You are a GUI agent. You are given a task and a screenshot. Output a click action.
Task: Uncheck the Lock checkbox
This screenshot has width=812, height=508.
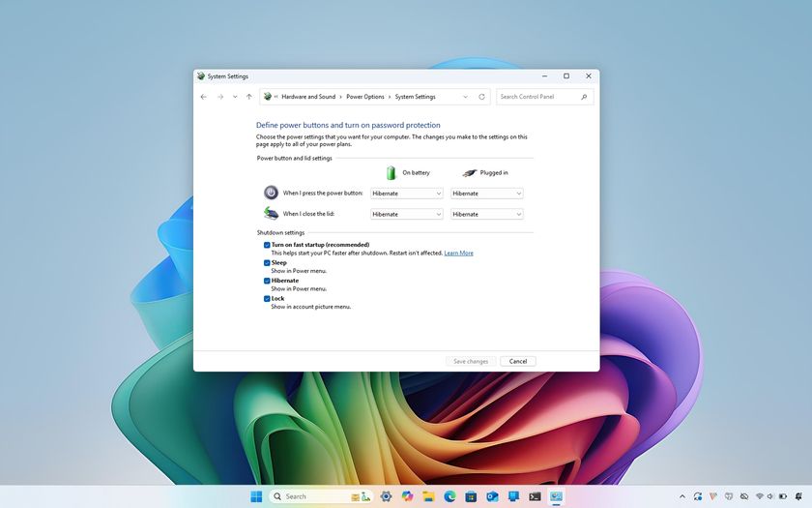tap(267, 299)
